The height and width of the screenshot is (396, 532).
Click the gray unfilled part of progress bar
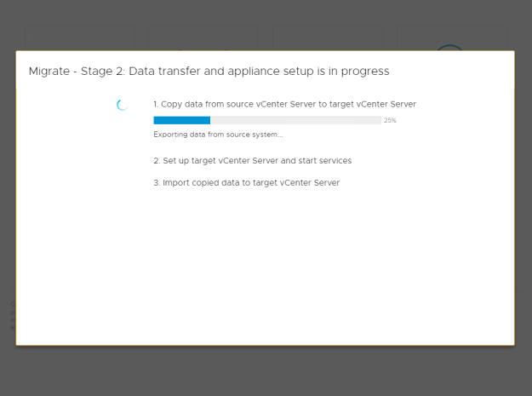pos(296,120)
